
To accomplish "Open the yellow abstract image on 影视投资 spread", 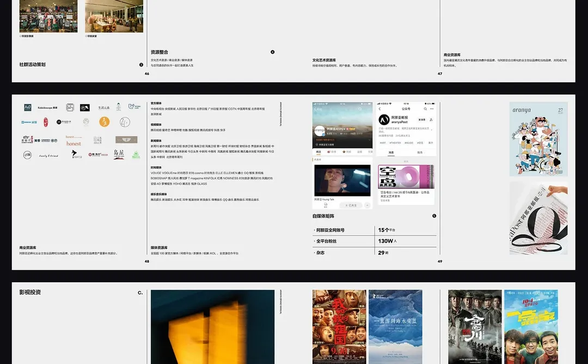I will click(x=213, y=326).
